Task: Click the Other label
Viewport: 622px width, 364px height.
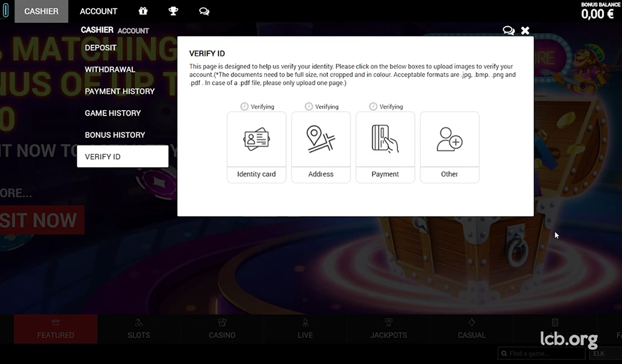Action: 450,174
